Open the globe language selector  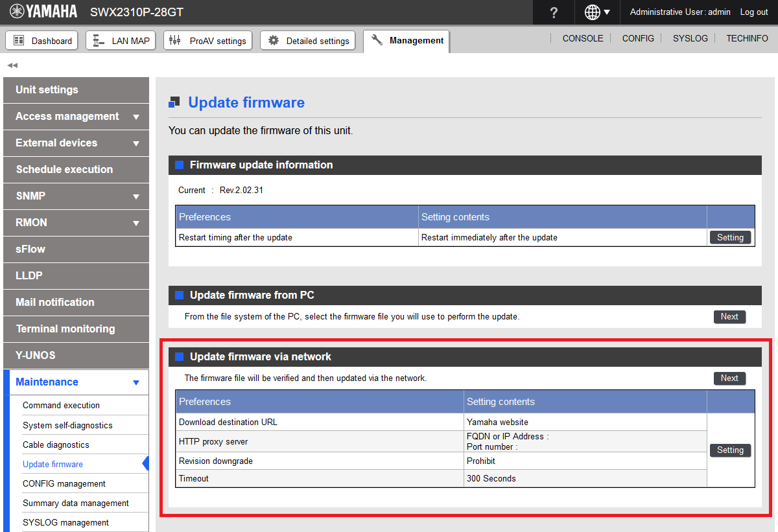597,12
